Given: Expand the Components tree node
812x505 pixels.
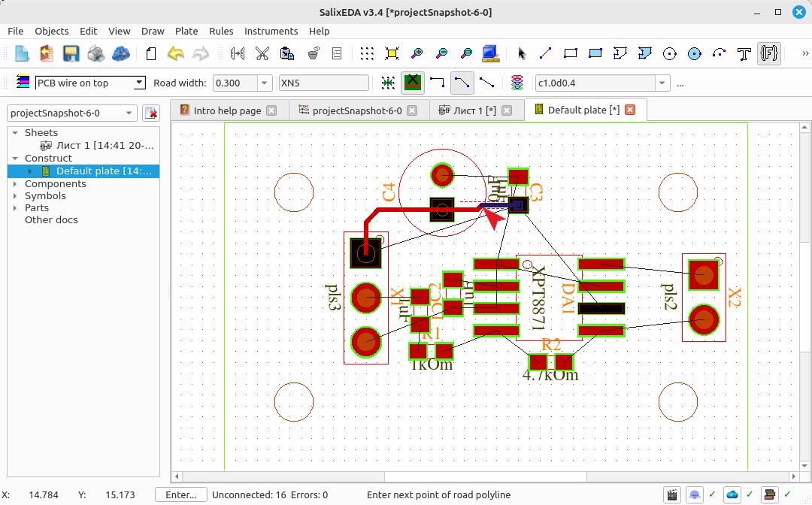Looking at the screenshot, I should pos(15,183).
